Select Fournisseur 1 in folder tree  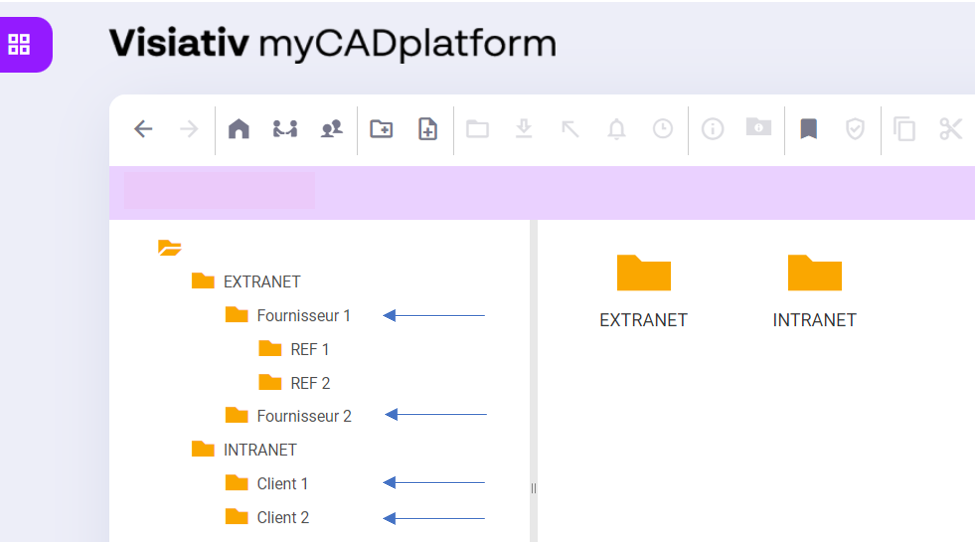coord(303,316)
